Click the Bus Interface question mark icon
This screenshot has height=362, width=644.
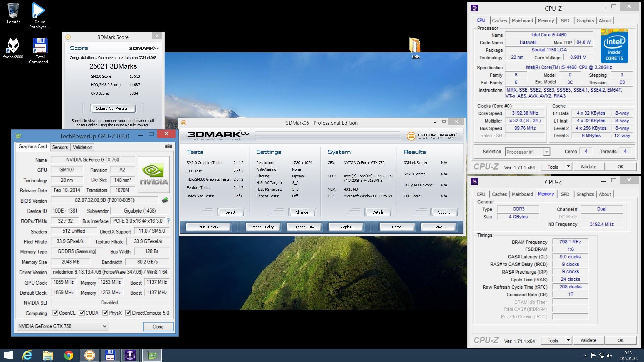[x=168, y=221]
